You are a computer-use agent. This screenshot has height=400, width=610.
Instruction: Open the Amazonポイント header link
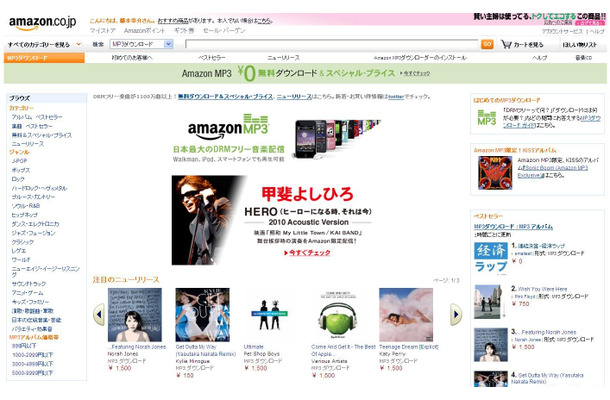tap(144, 30)
